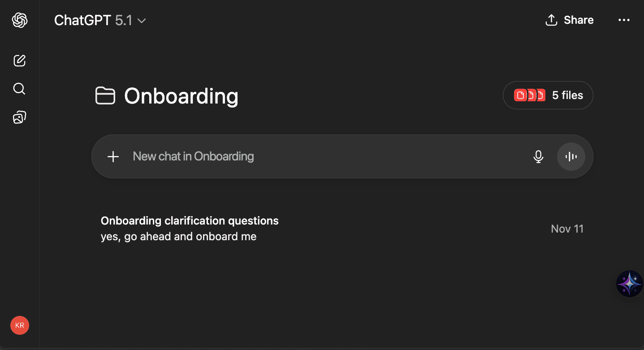Image resolution: width=644 pixels, height=350 pixels.
Task: Activate the microphone for dictation
Action: tap(538, 156)
